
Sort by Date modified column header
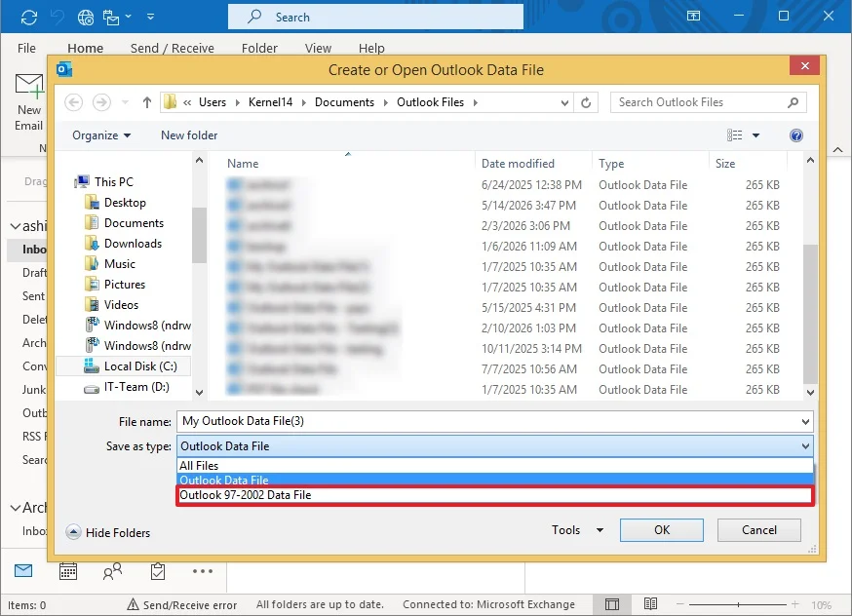[518, 164]
